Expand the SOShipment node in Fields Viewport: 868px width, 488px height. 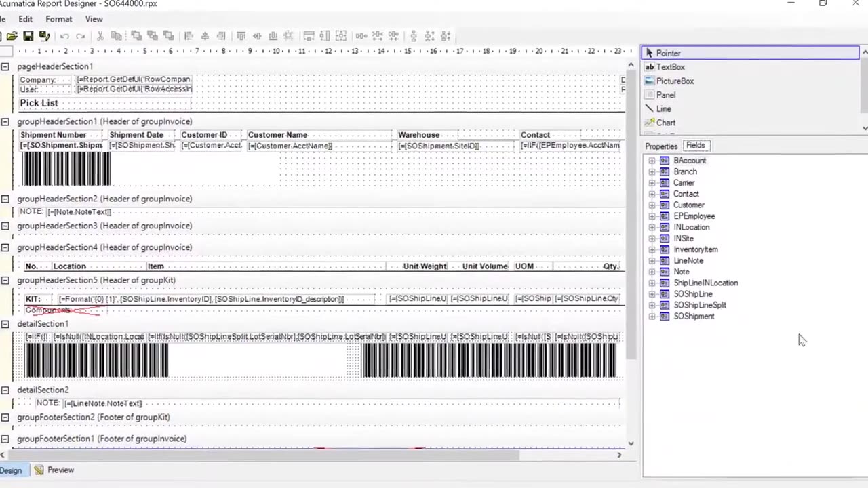652,317
